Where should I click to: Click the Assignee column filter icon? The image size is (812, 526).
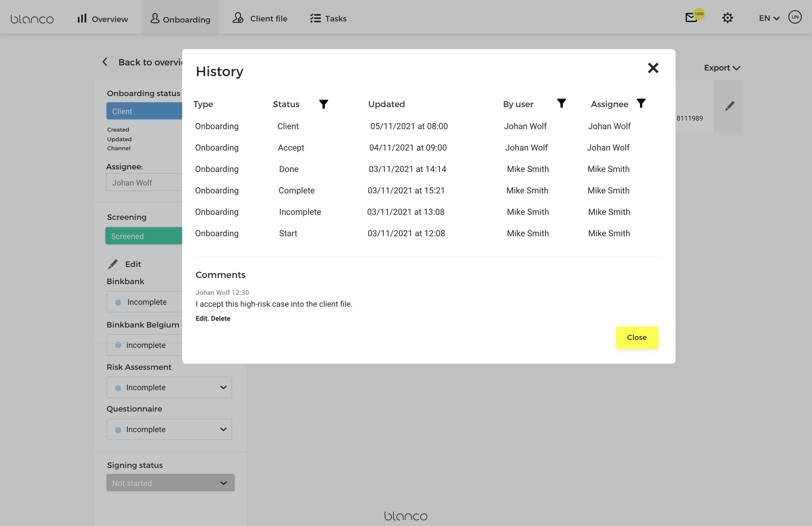tap(641, 103)
